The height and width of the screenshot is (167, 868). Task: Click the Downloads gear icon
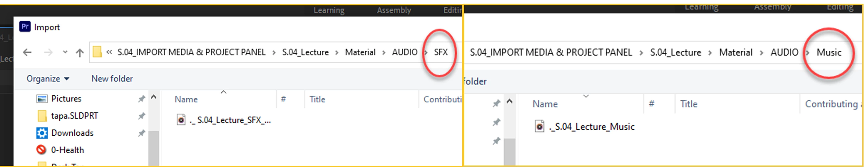tap(42, 133)
